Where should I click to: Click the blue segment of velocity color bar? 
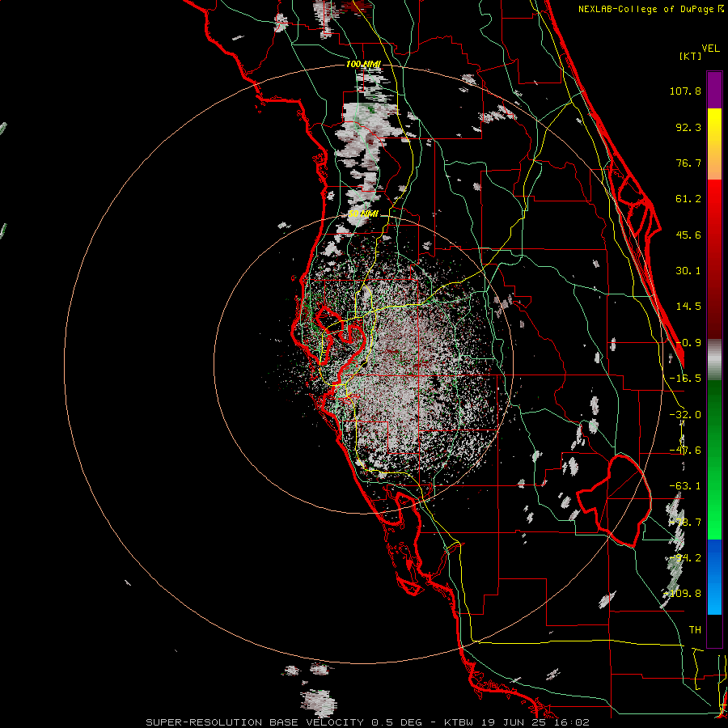pos(714,577)
